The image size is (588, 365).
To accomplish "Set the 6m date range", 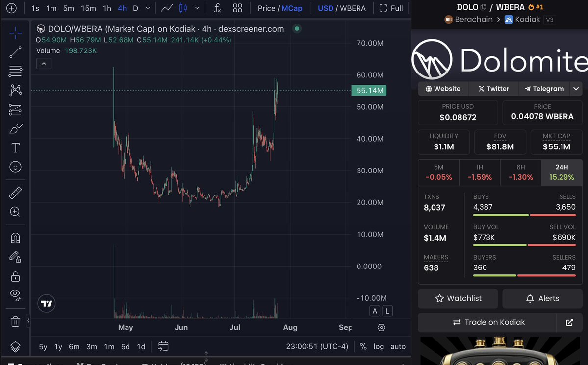I will [74, 347].
